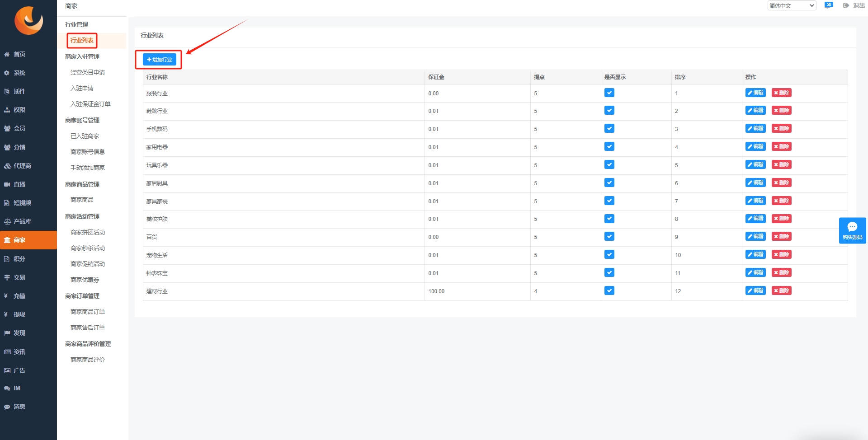Click 编辑 for 家具家装 row

755,201
